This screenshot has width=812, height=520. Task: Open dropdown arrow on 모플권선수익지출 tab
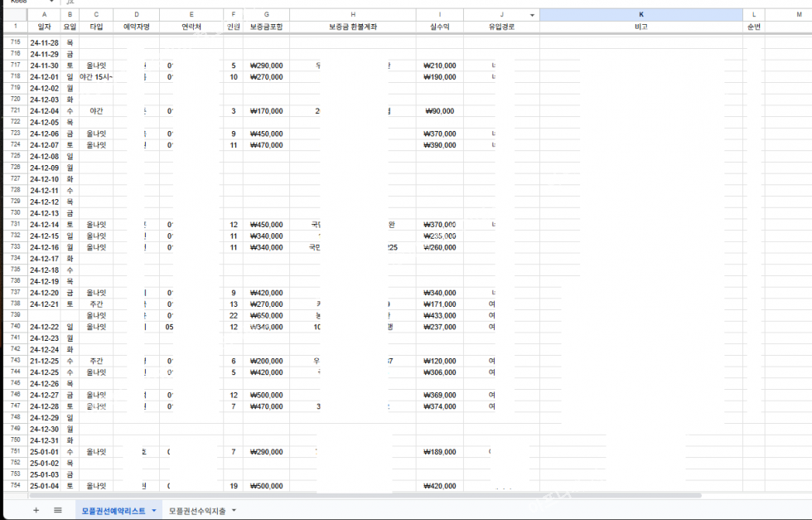pos(234,511)
